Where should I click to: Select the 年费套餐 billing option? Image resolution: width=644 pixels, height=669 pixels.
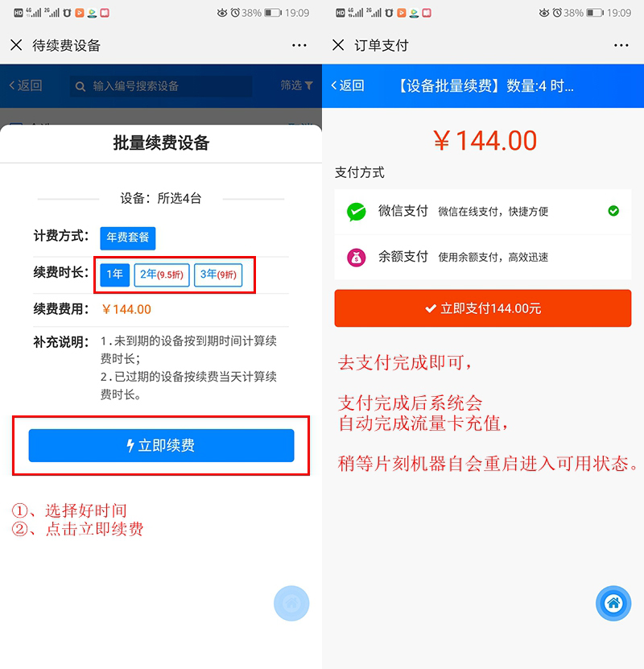tap(127, 237)
